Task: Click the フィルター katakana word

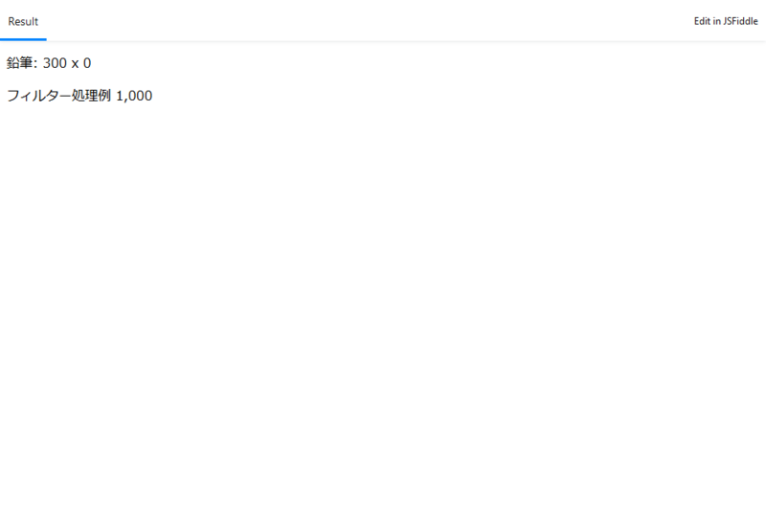Action: 39,96
